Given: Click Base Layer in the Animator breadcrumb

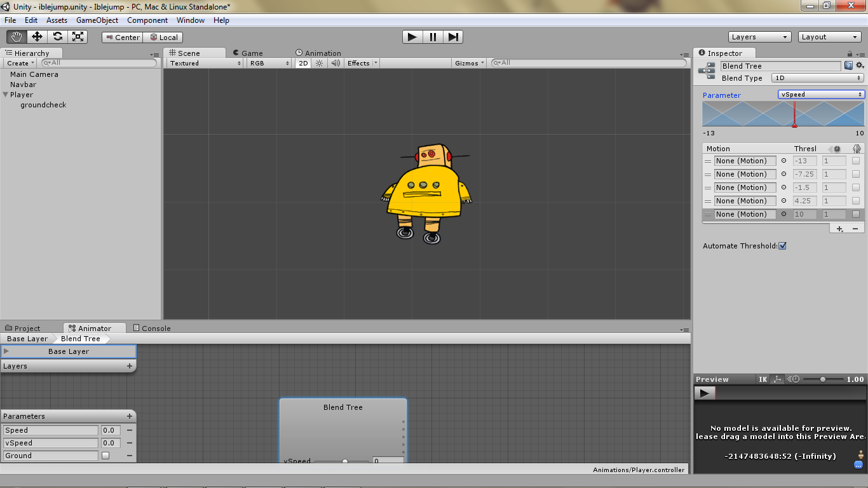Looking at the screenshot, I should tap(27, 339).
